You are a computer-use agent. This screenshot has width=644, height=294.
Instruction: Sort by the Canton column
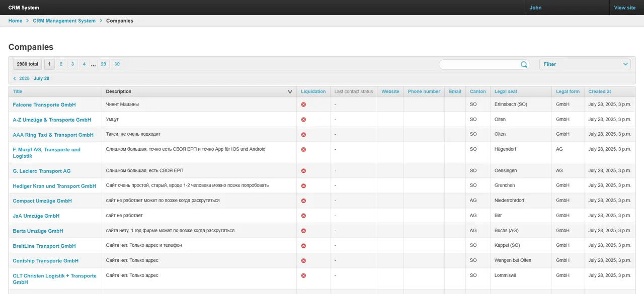coord(477,91)
